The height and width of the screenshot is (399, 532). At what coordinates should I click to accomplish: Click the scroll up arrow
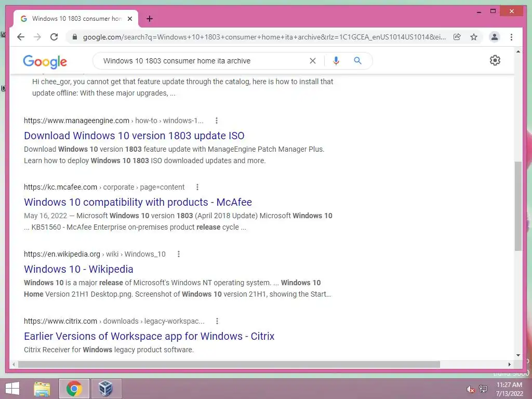[x=518, y=51]
